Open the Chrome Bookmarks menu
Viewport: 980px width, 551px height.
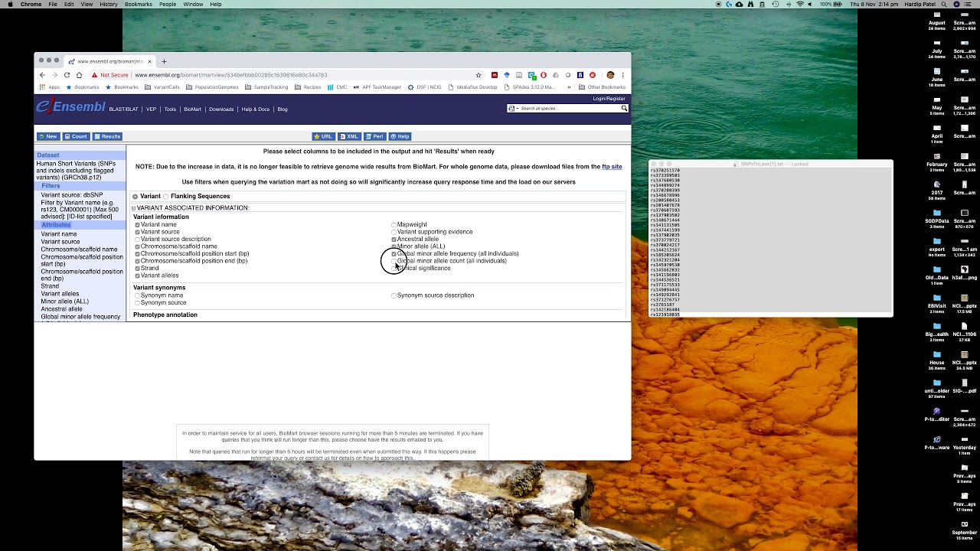point(138,5)
